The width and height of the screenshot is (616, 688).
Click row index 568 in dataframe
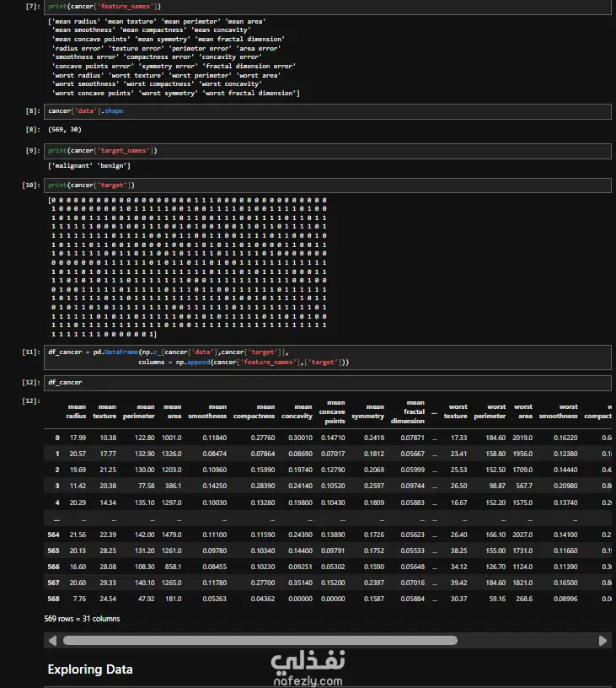point(53,599)
